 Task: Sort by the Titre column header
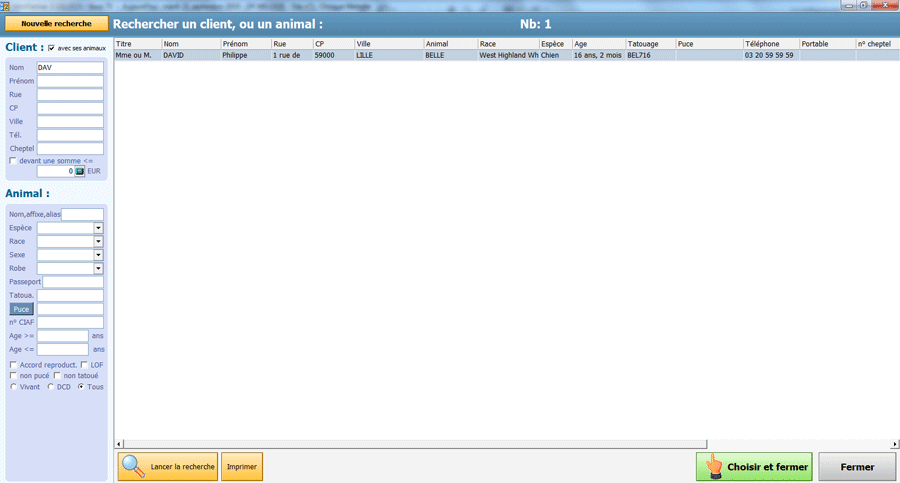[x=138, y=44]
